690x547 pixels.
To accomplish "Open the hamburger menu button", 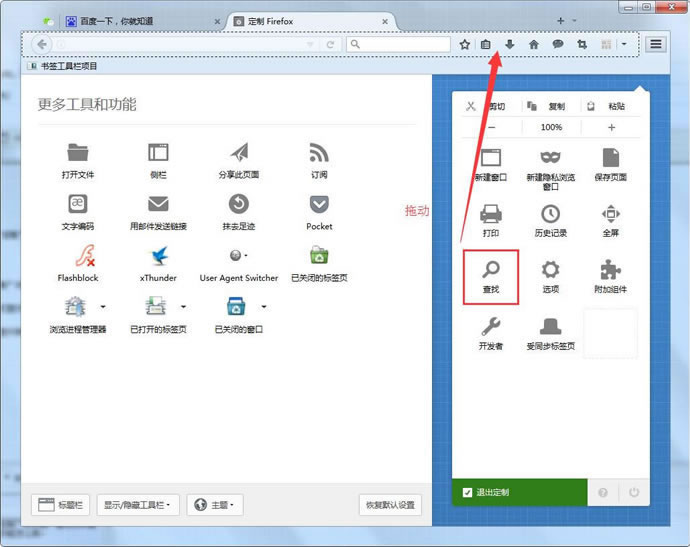I will tap(656, 44).
